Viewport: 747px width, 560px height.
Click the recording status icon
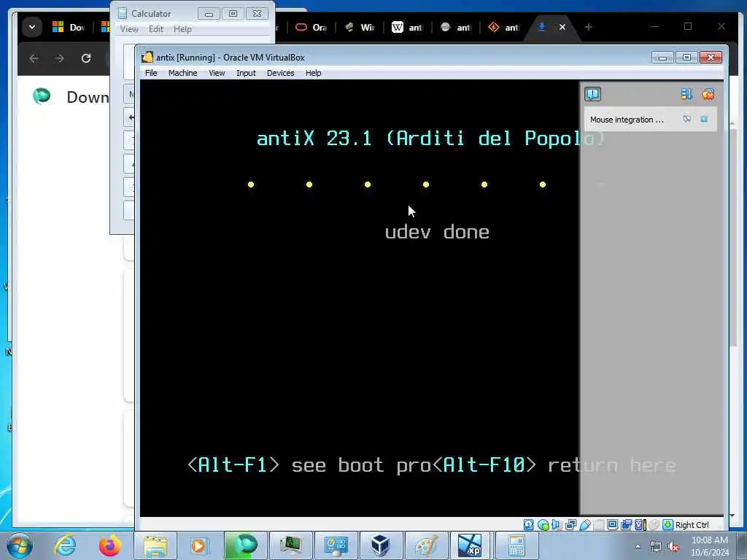626,525
